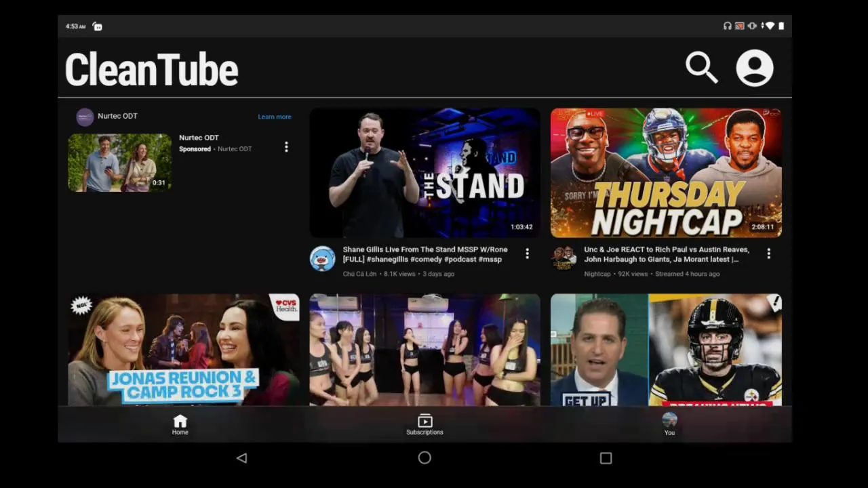This screenshot has height=488, width=868.
Task: Open options menu for Shane Gillis video
Action: pyautogui.click(x=527, y=253)
